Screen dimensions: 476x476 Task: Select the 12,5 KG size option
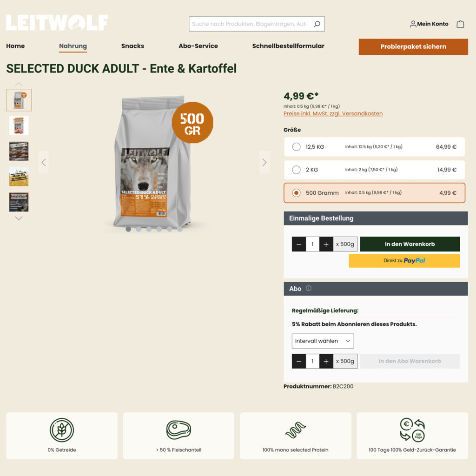[x=374, y=147]
